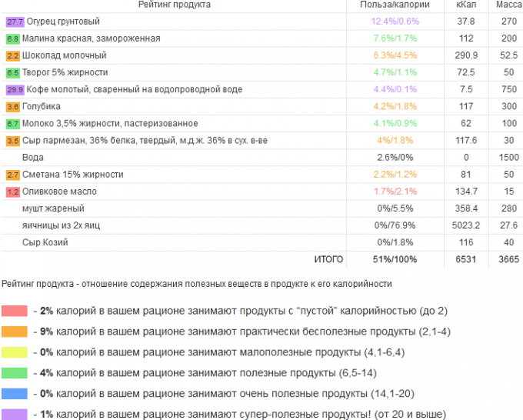
Task: Click the red 1.2 badge for Оливковое масло
Action: click(12, 192)
